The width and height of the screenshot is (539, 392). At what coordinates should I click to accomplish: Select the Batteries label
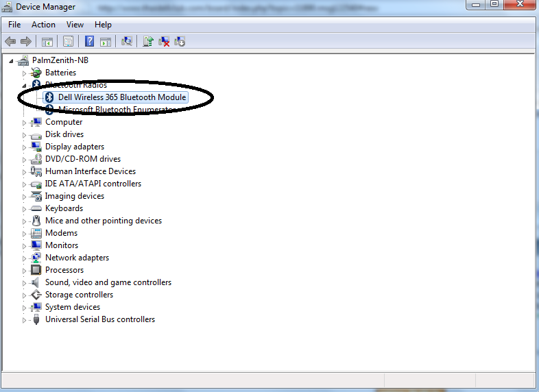click(60, 73)
